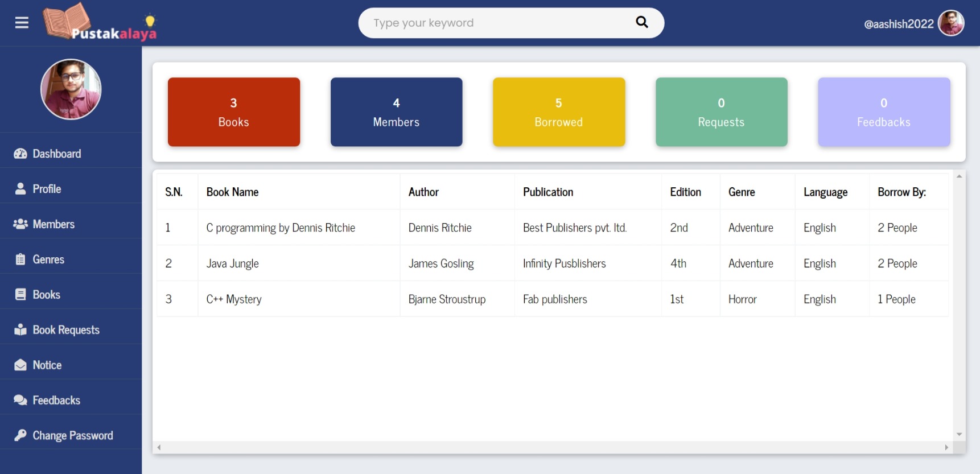Viewport: 980px width, 474px height.
Task: Select the Members group icon
Action: [x=20, y=224]
